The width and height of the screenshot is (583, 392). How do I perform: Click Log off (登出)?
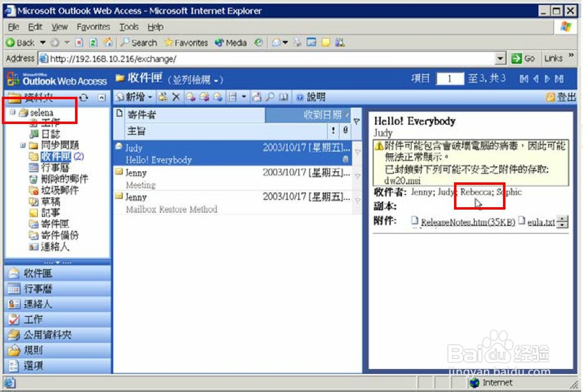pyautogui.click(x=561, y=97)
